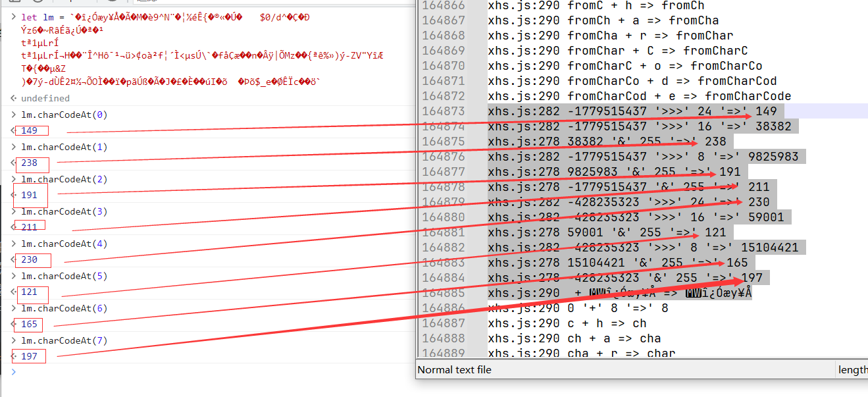
Task: Click "15104421 '&' 255" log line
Action: [618, 263]
